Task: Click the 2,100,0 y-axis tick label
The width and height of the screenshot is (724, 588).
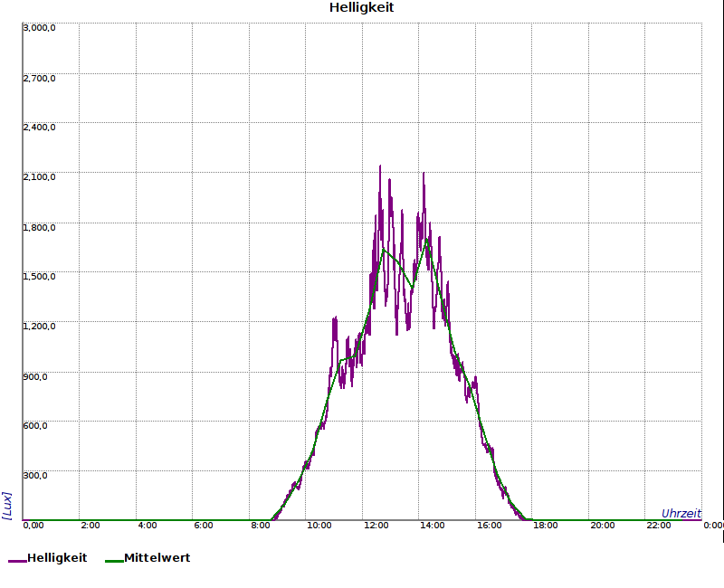Action: [x=39, y=176]
